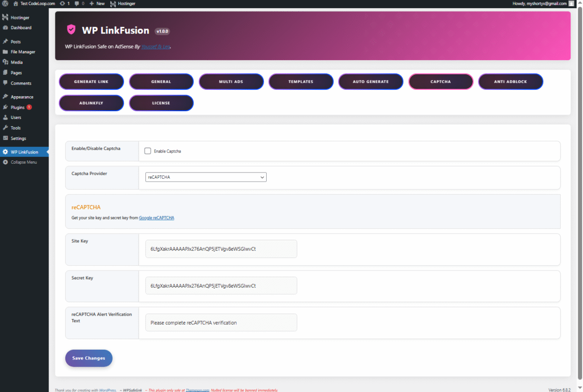Viewport: 583px width, 392px height.
Task: Collapse the sidebar menu
Action: pos(24,162)
